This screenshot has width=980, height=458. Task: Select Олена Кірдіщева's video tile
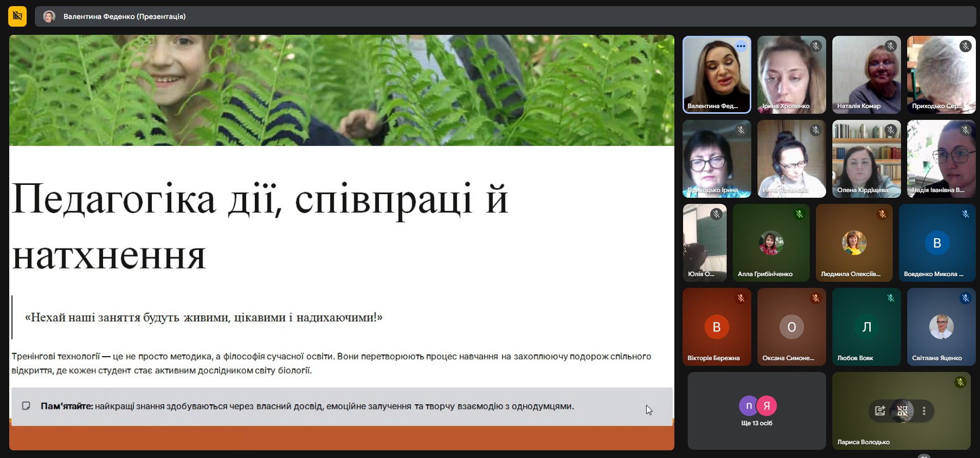866,159
